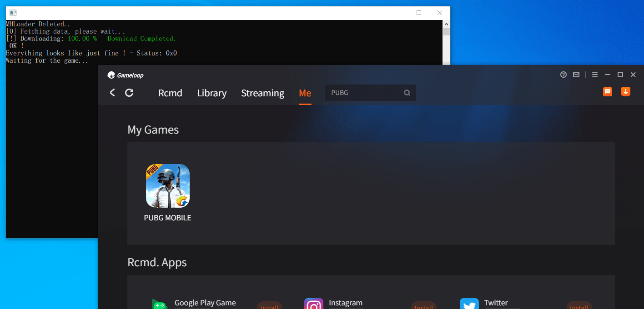Click the Gameloop logo
Image resolution: width=644 pixels, height=309 pixels.
pyautogui.click(x=126, y=75)
